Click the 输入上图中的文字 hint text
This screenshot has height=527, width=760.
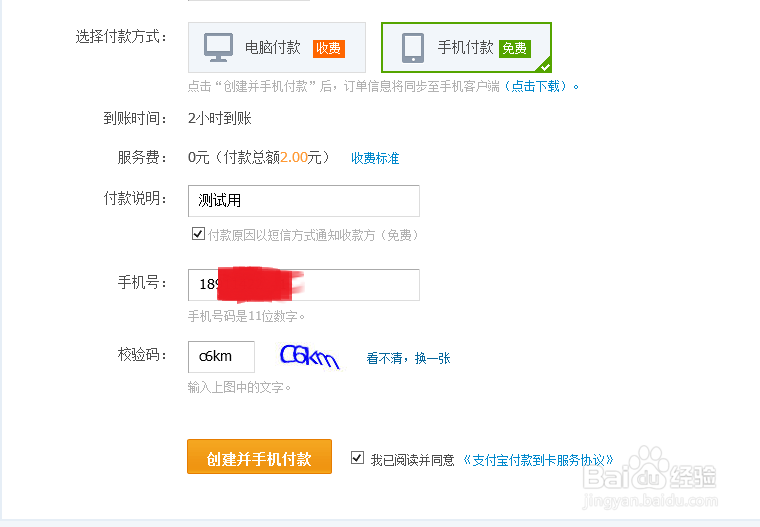(x=238, y=387)
